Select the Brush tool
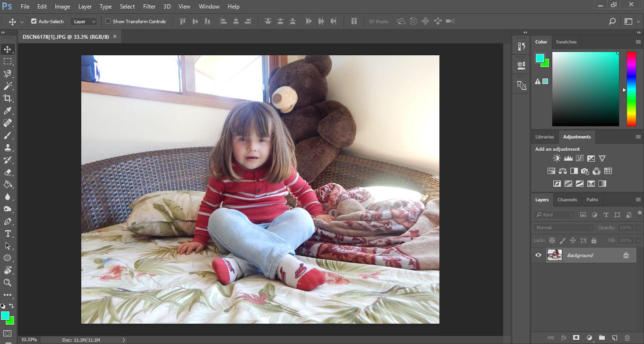The image size is (644, 344). click(x=8, y=135)
